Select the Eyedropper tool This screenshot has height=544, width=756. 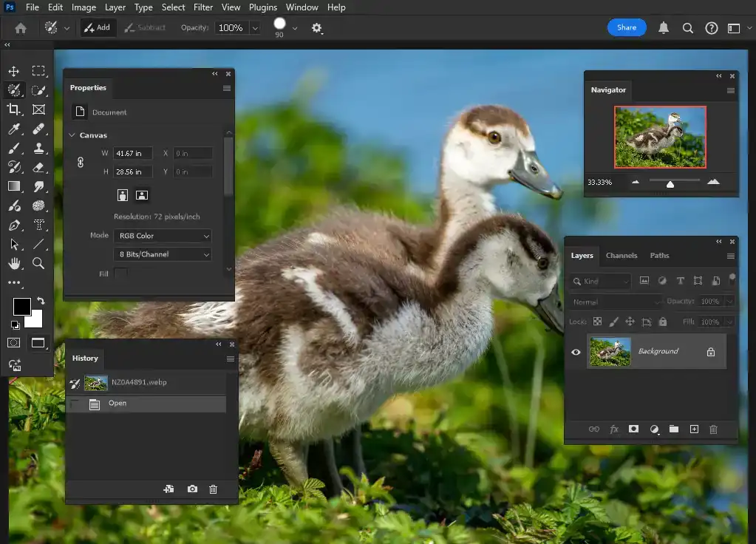click(x=13, y=129)
